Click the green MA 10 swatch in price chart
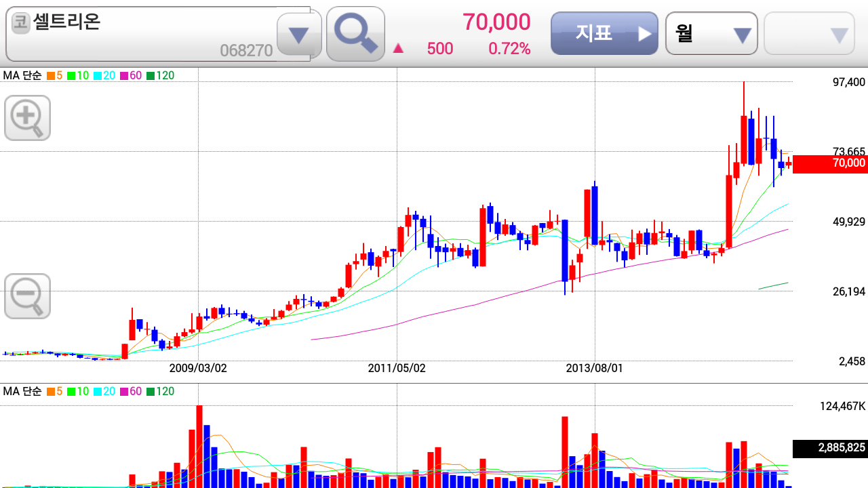The width and height of the screenshot is (868, 488). (x=71, y=76)
